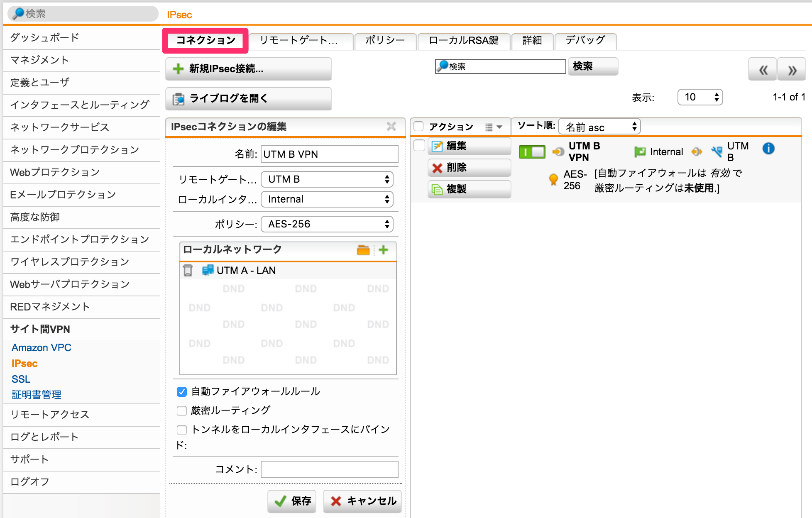Open Webプロテクション menu
This screenshot has width=812, height=518.
[x=82, y=172]
